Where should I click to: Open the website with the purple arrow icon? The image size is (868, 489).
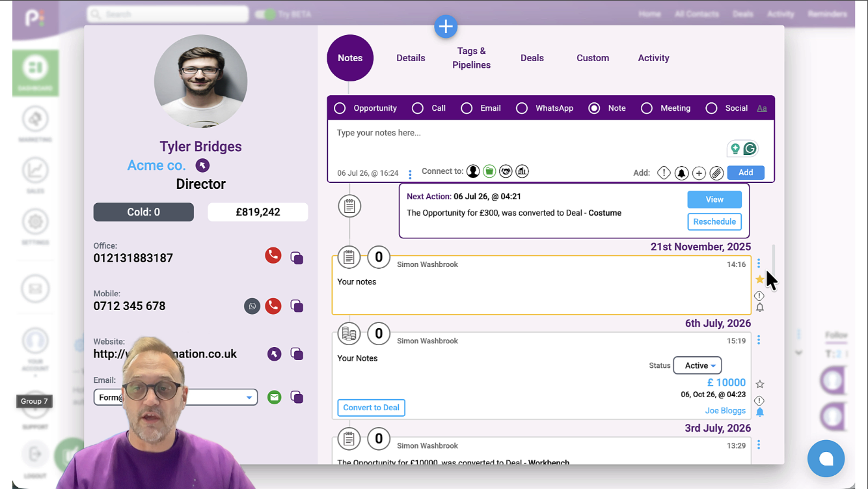[275, 354]
